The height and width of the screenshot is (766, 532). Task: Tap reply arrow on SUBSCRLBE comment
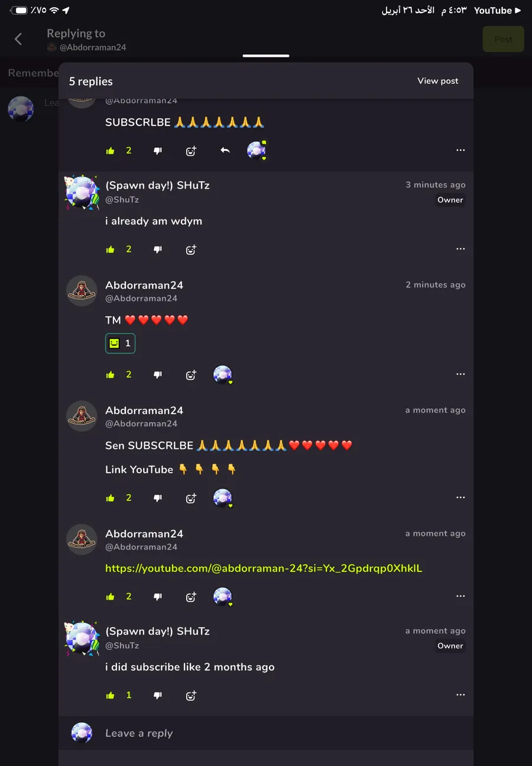[225, 151]
